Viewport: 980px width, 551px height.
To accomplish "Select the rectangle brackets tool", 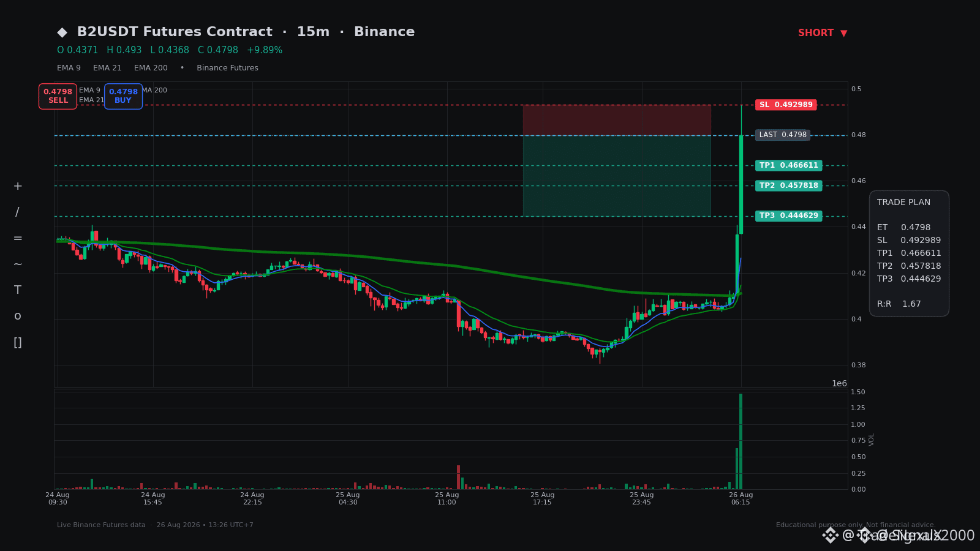I will [18, 342].
